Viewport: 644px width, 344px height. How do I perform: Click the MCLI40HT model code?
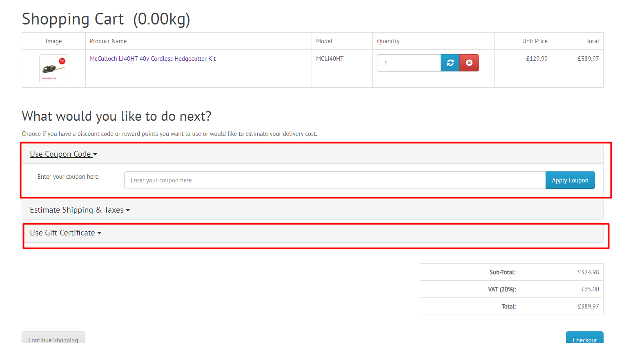pos(330,59)
